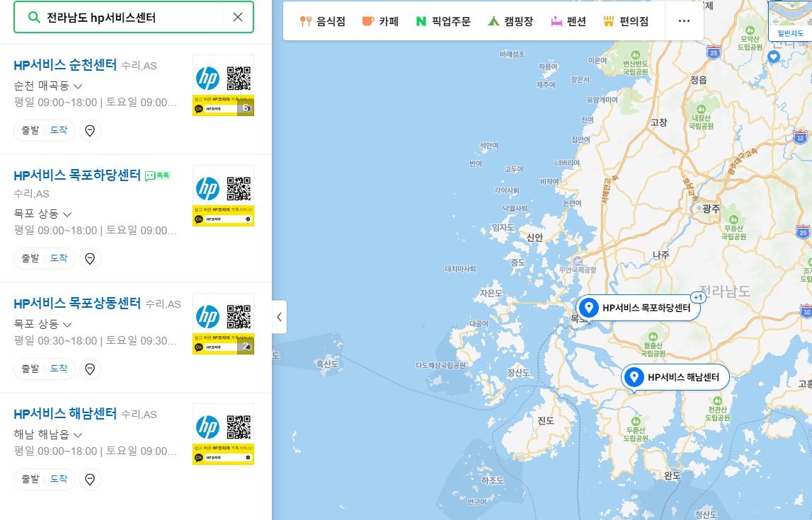
Task: Expand the 해남 해남읍 address chevron
Action: click(x=78, y=434)
